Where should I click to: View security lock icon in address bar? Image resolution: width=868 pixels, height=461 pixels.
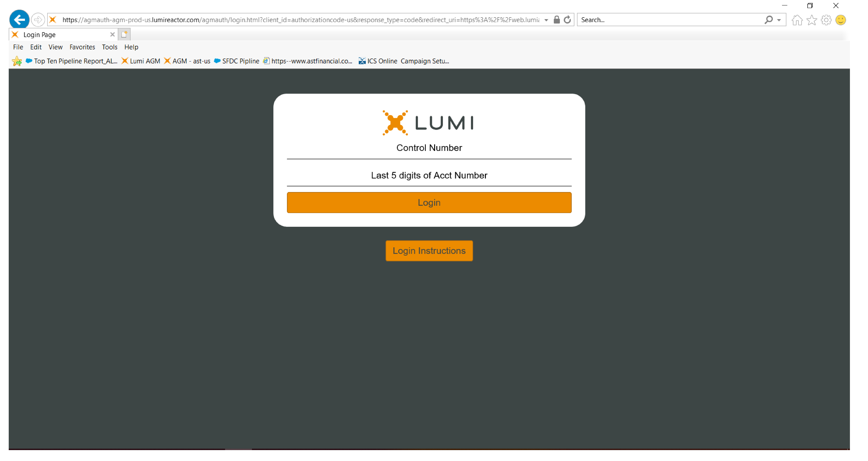[x=557, y=19]
